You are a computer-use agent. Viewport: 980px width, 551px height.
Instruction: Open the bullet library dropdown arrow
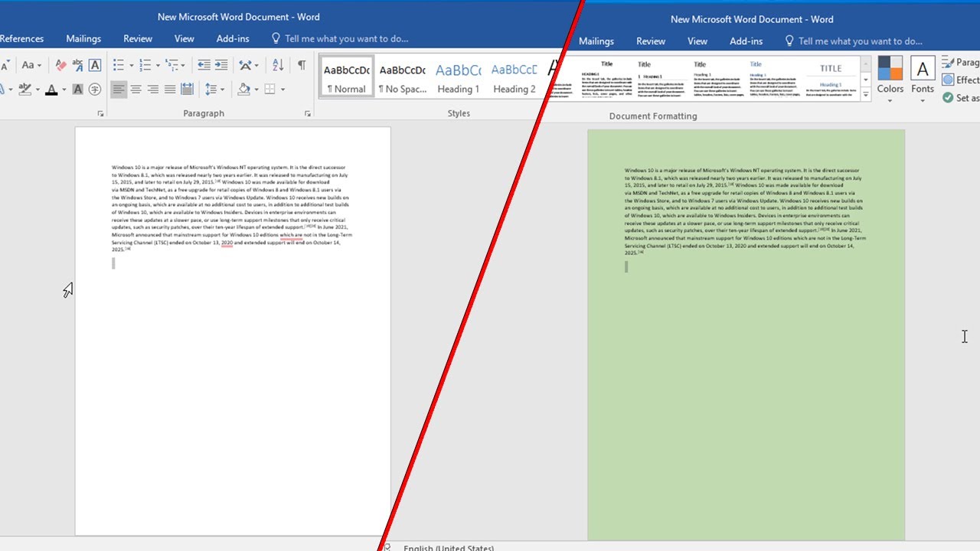click(x=132, y=66)
